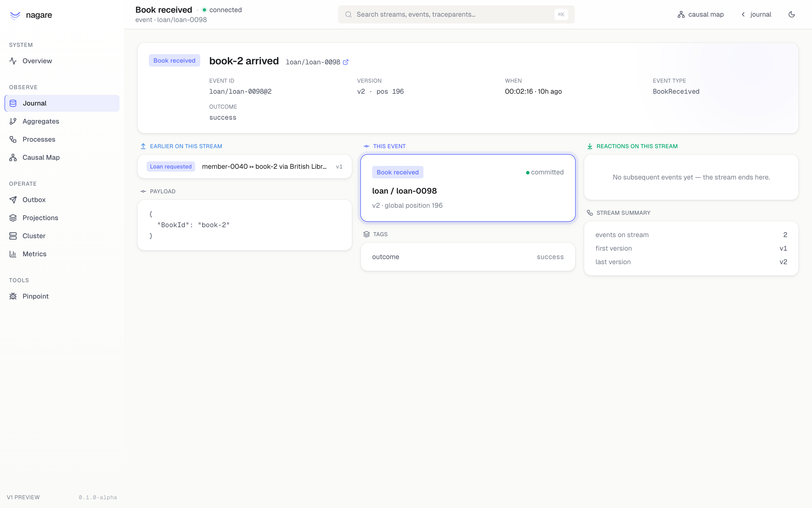The height and width of the screenshot is (508, 812).
Task: Click the Pinpoint bug icon
Action: (13, 296)
